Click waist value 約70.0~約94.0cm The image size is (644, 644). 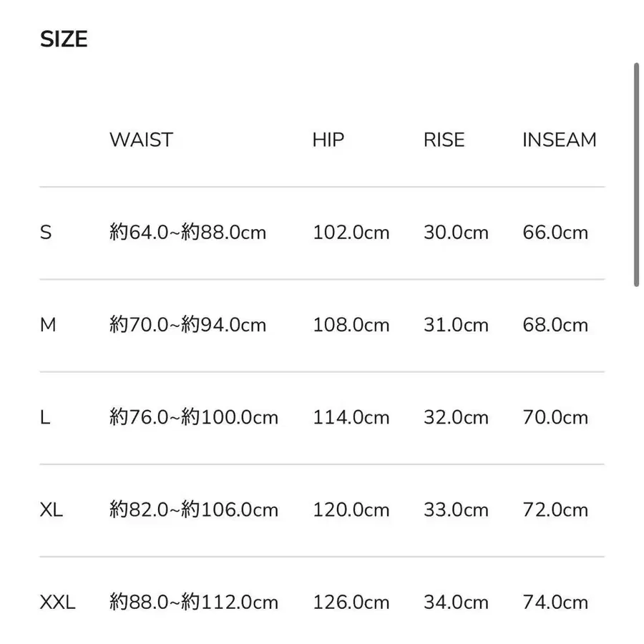point(187,325)
